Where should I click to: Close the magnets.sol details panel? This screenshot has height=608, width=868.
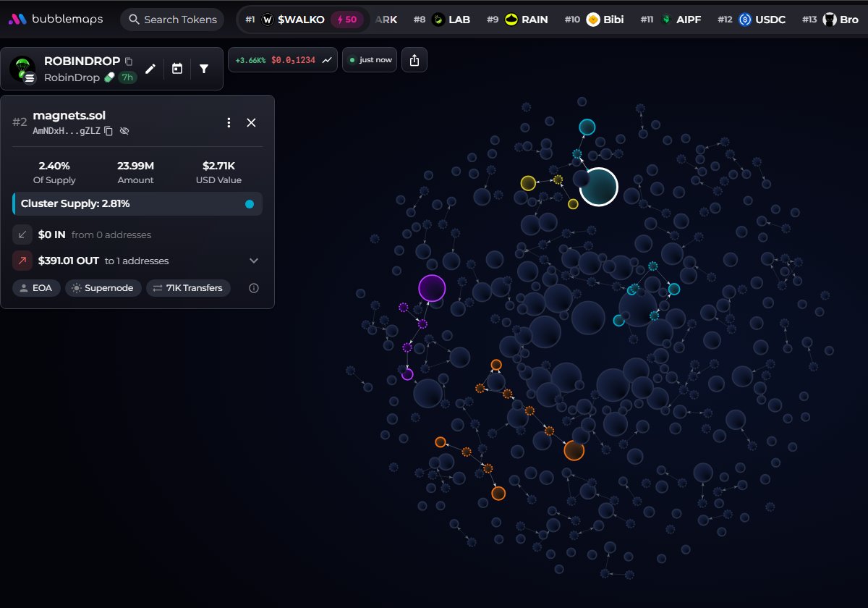coord(251,122)
